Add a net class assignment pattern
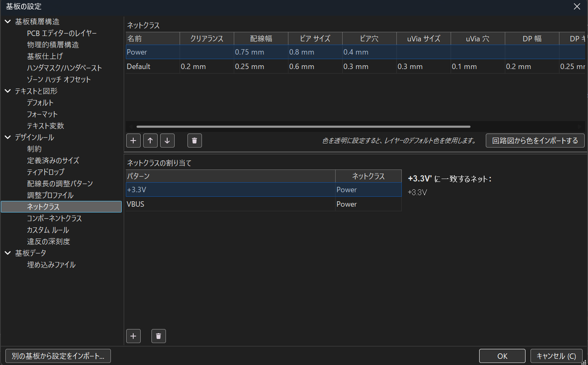This screenshot has height=365, width=588. pos(133,336)
